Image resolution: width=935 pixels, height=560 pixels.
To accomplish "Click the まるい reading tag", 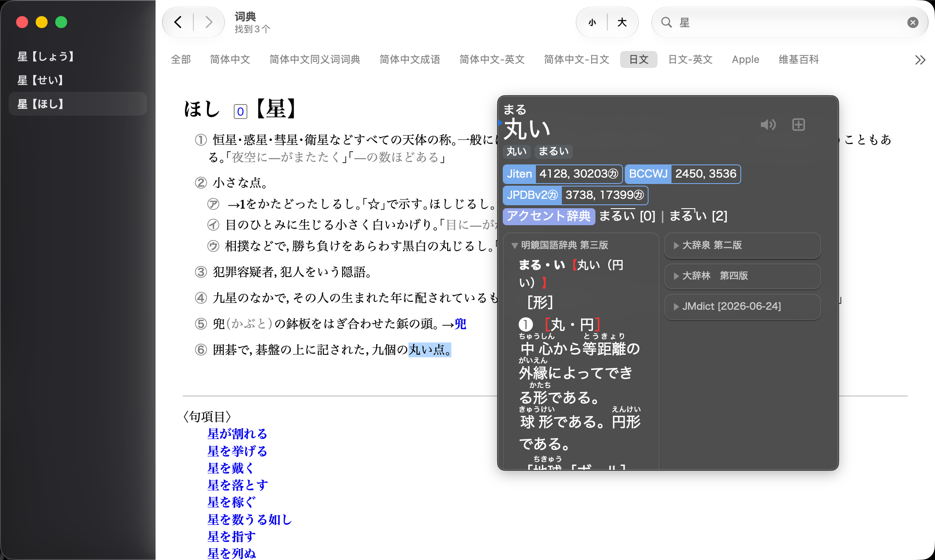I will 553,151.
